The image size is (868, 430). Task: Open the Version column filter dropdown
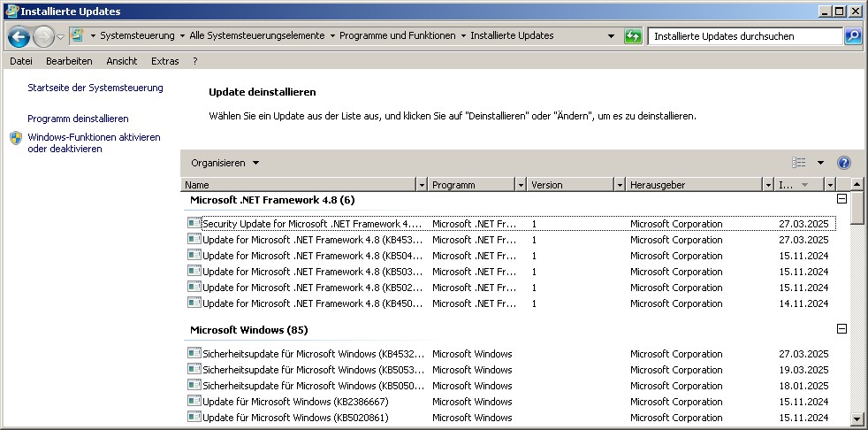(x=620, y=185)
